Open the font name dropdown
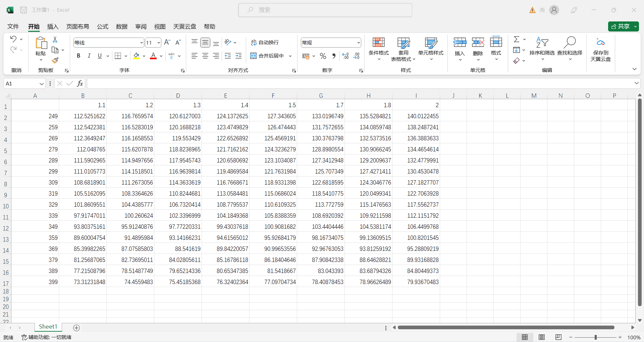 [141, 43]
